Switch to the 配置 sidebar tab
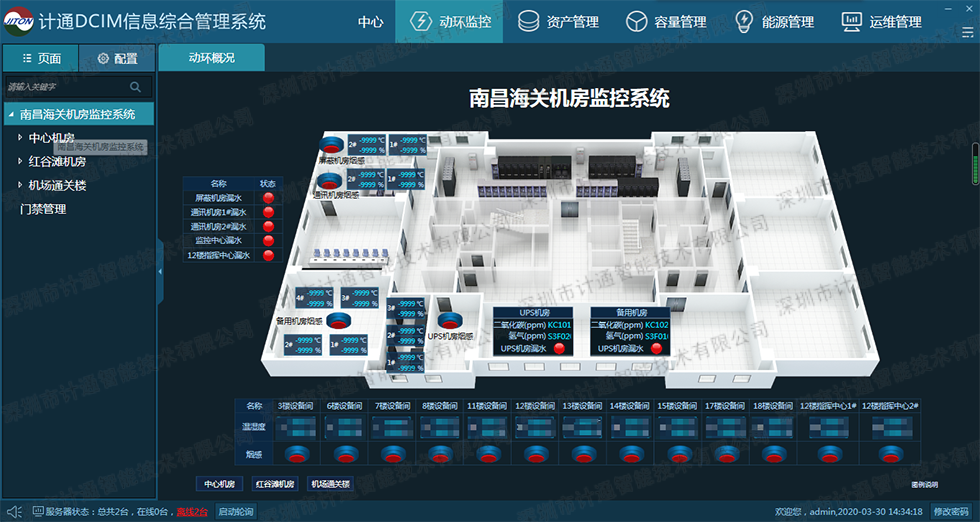 (x=117, y=59)
